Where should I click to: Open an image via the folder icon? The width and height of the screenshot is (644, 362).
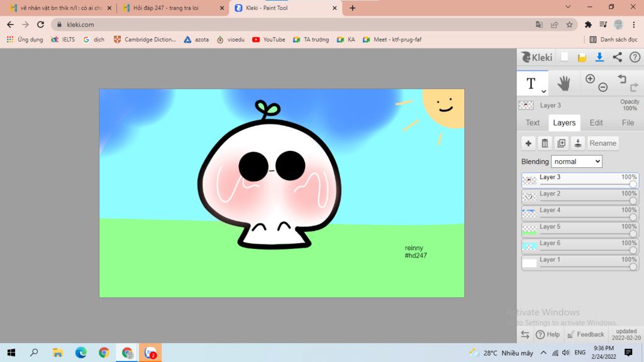pos(582,57)
